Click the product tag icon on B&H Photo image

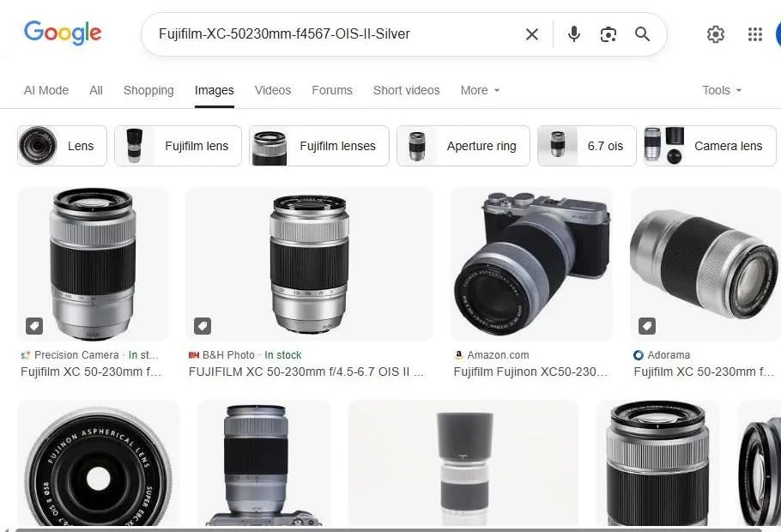point(203,326)
